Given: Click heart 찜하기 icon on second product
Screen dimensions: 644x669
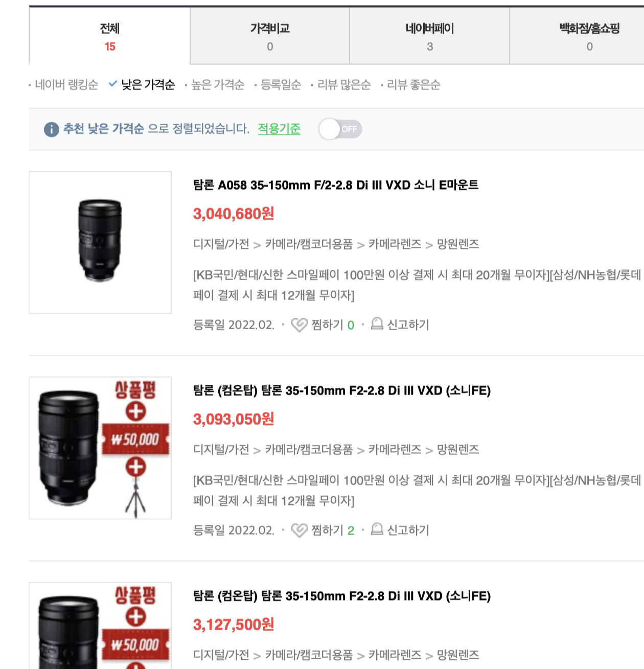Looking at the screenshot, I should click(x=299, y=530).
